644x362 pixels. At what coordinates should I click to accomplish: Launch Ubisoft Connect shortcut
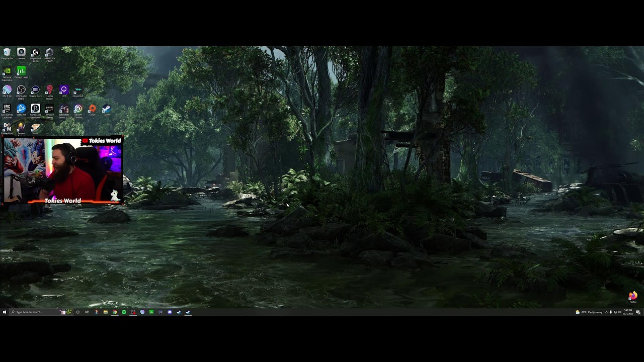pyautogui.click(x=78, y=111)
